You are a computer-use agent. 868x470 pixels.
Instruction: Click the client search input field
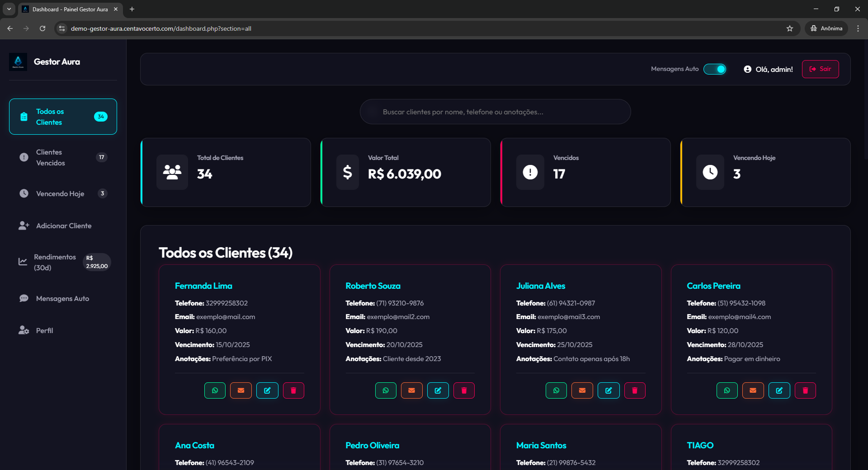[x=495, y=112]
